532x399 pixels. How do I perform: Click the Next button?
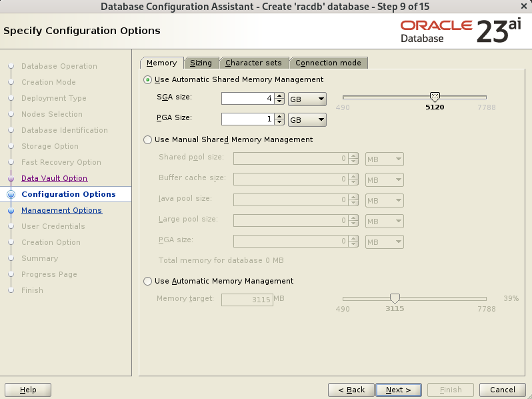point(399,390)
